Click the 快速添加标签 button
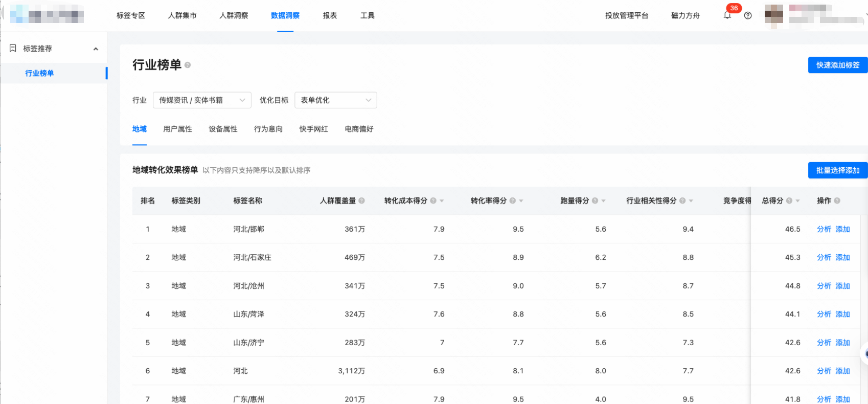 pos(837,65)
